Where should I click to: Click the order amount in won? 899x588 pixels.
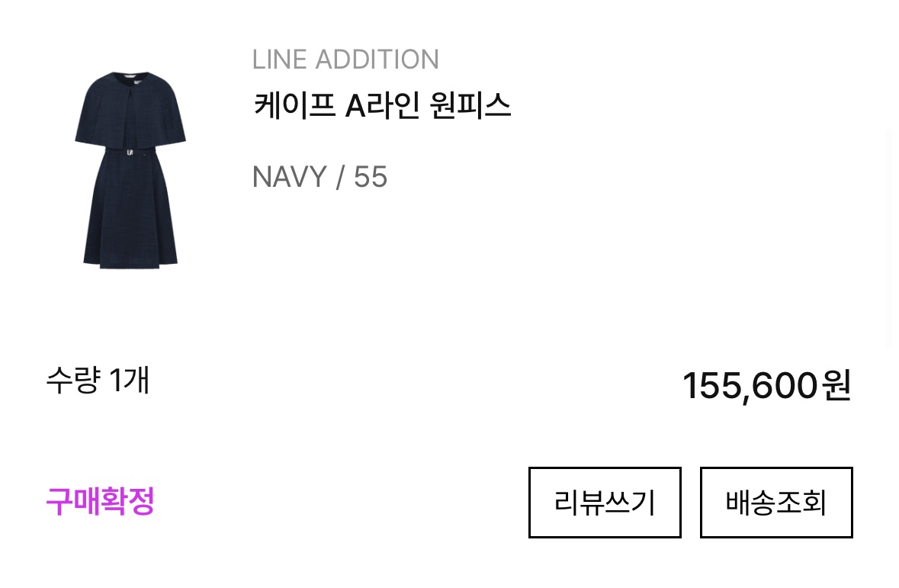tap(767, 385)
